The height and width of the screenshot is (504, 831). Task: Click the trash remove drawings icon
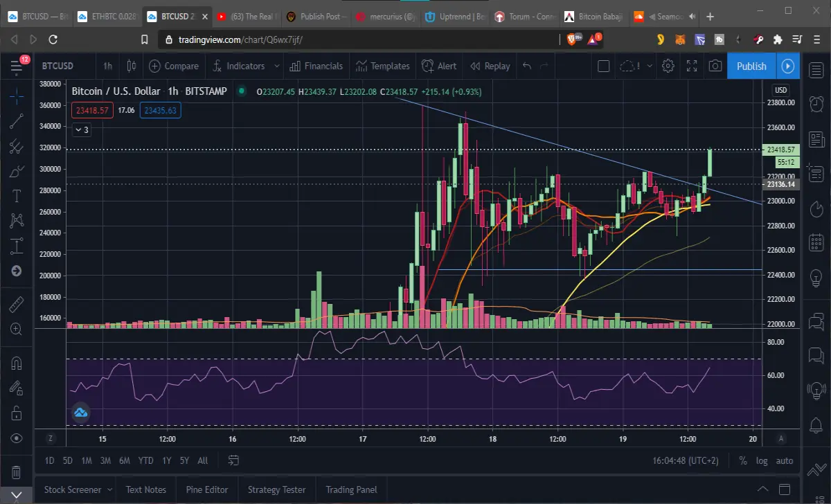[17, 472]
